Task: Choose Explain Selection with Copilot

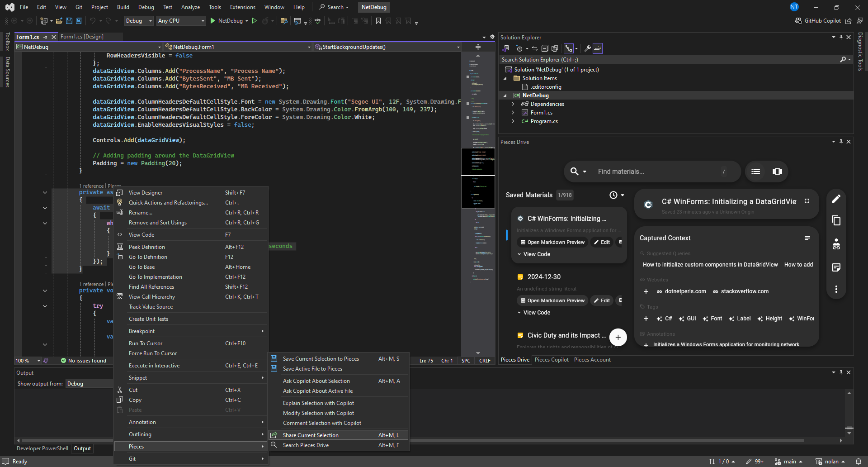Action: click(x=338, y=403)
